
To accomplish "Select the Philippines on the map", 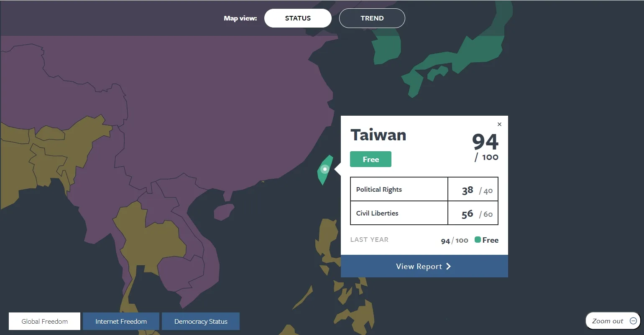I will [x=328, y=238].
